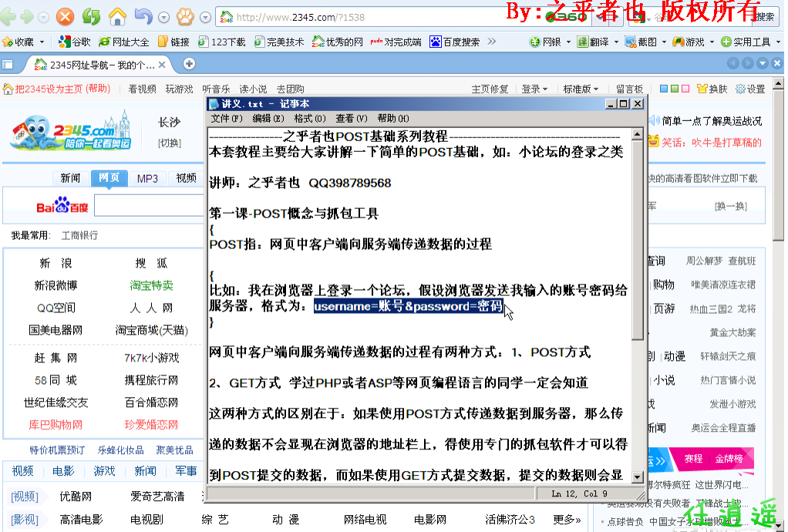788x532 pixels.
Task: Open Notepad 文件(F) menu
Action: tap(226, 119)
